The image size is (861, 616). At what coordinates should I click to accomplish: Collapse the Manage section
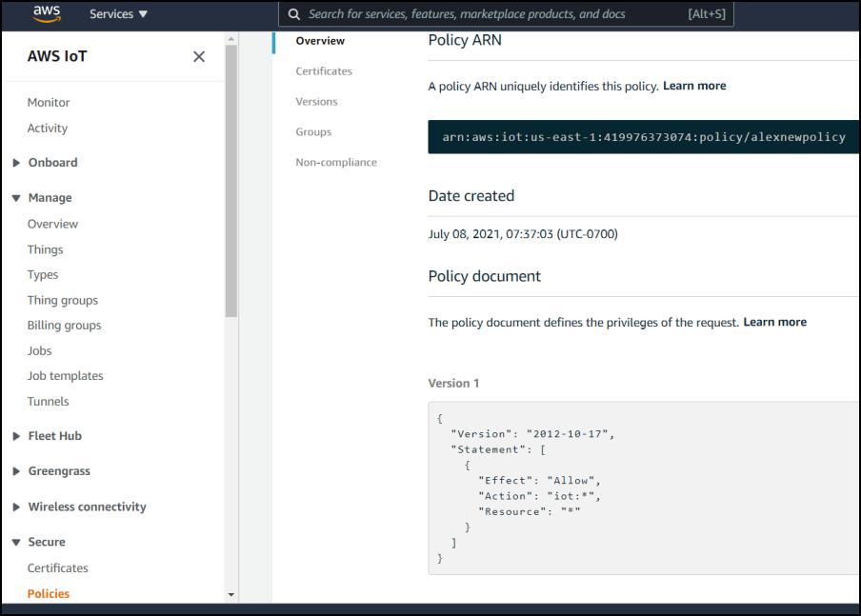click(16, 198)
